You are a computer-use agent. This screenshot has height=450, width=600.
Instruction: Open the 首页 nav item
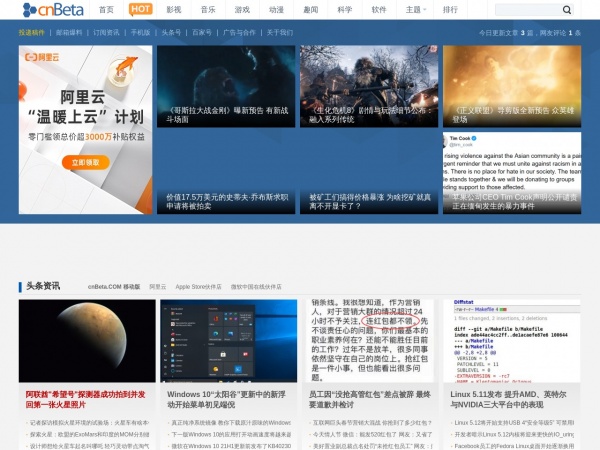tap(106, 10)
